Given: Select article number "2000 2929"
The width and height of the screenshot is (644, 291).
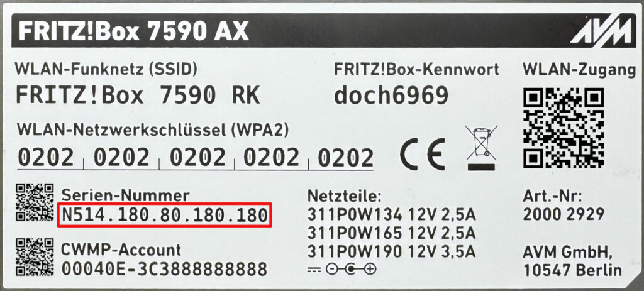Looking at the screenshot, I should pos(563,214).
